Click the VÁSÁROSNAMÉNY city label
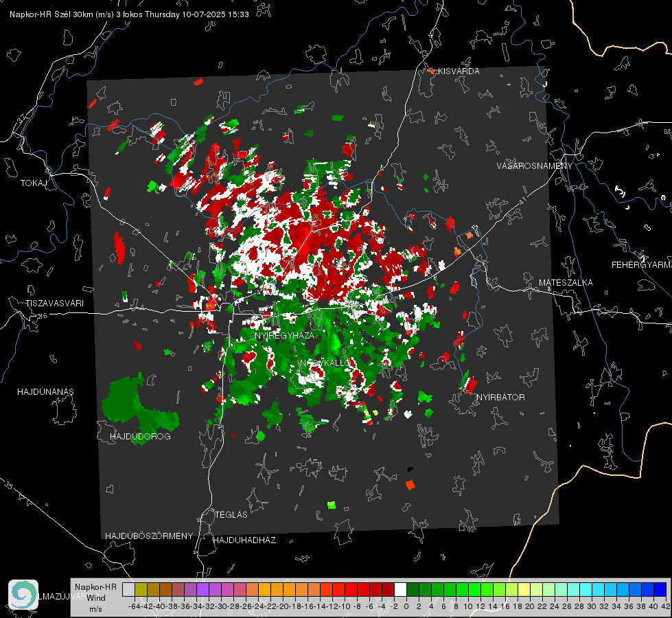This screenshot has width=672, height=618. (535, 166)
